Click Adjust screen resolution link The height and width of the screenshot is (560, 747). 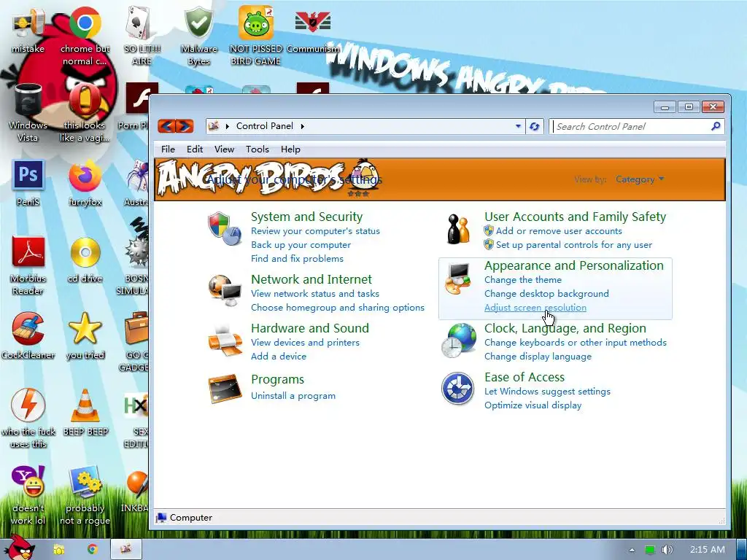pos(535,308)
